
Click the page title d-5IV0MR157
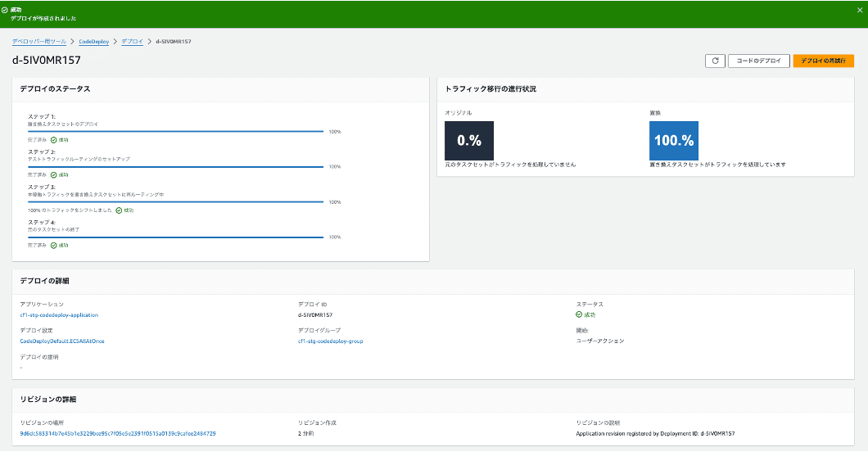(47, 60)
